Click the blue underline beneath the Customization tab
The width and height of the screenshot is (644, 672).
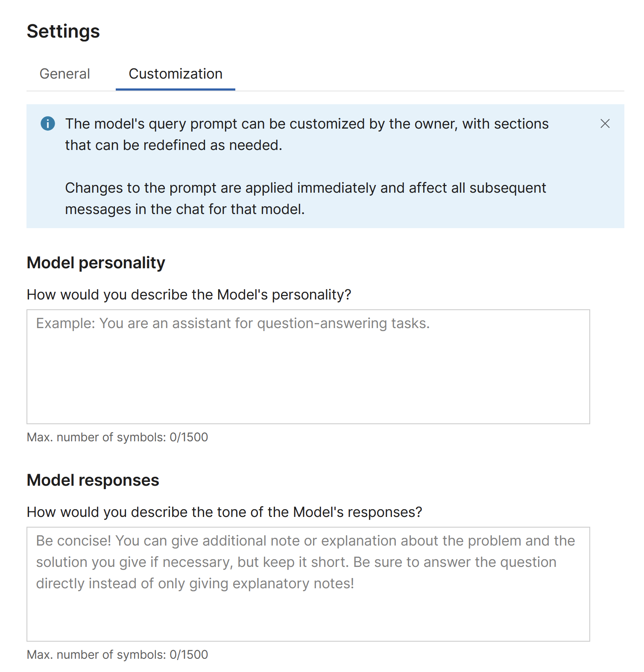(176, 89)
